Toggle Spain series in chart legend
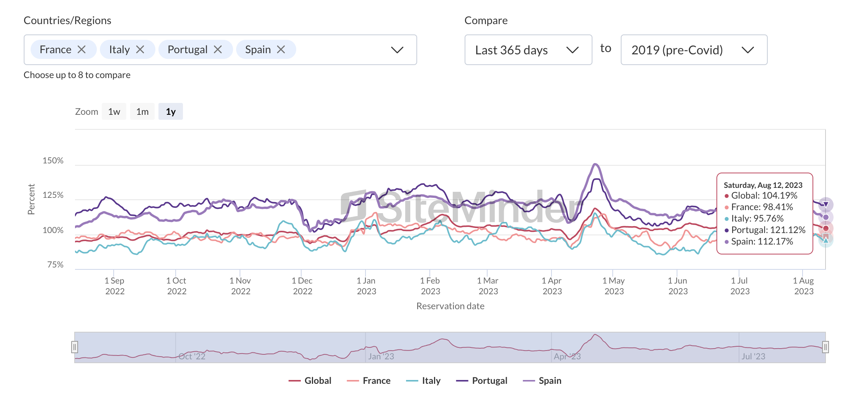 (x=542, y=381)
